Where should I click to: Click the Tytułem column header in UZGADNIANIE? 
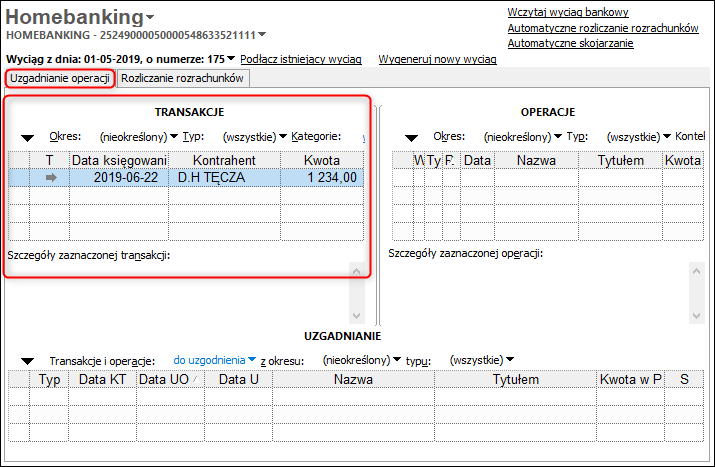(x=515, y=379)
